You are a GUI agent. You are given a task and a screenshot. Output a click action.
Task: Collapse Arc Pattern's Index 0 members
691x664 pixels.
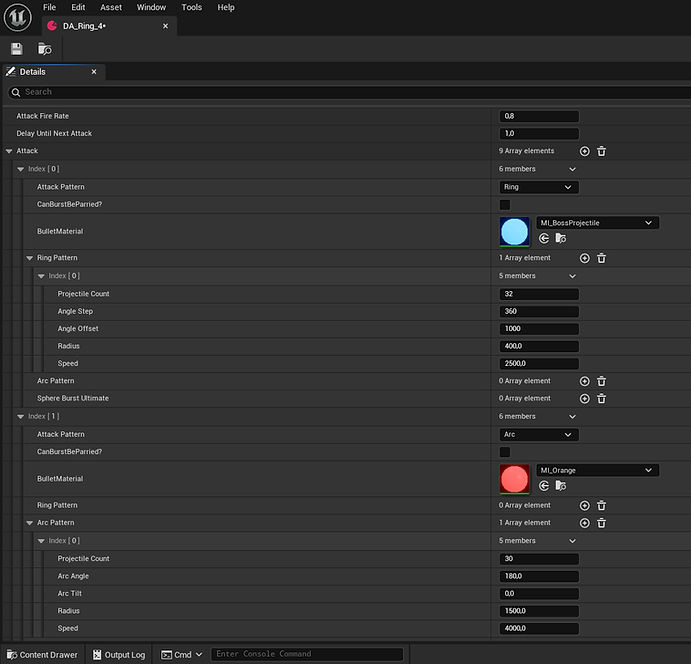pos(41,541)
